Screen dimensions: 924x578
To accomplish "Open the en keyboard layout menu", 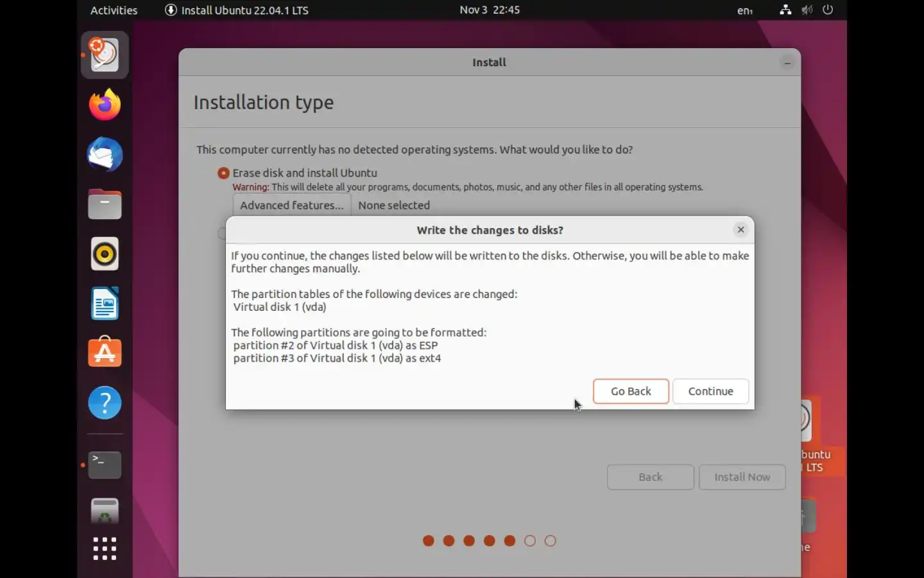I will pyautogui.click(x=745, y=10).
